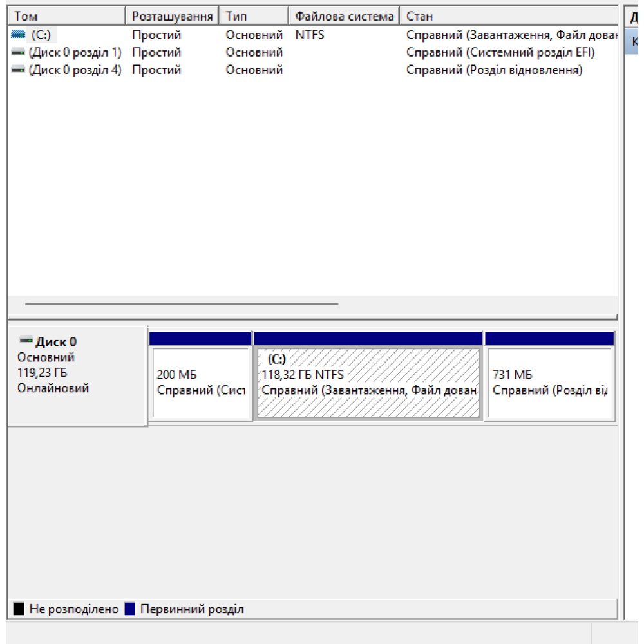Image resolution: width=644 pixels, height=644 pixels.
Task: Click the blue Первинний розділ legend swatch
Action: tap(130, 609)
